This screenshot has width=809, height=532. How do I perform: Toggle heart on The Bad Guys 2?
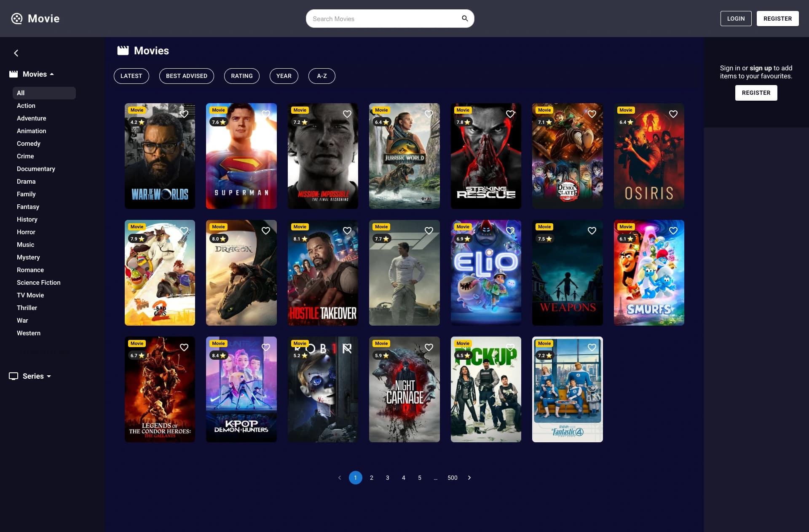click(184, 231)
